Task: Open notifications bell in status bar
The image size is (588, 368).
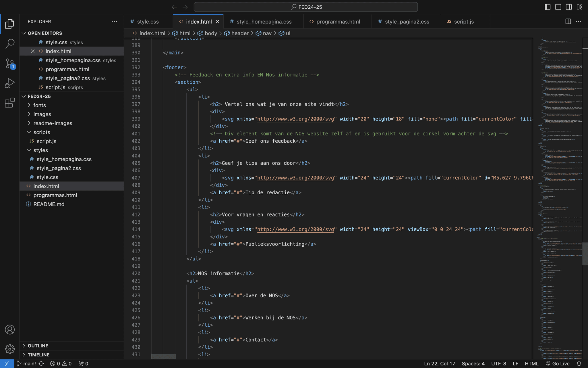Action: [579, 363]
